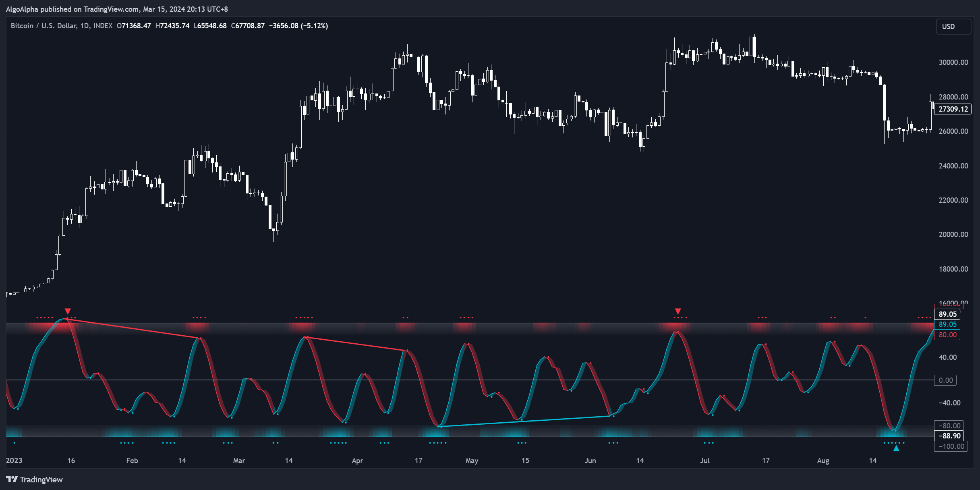The width and height of the screenshot is (980, 490).
Task: Click the current price label 27309.12
Action: point(953,109)
